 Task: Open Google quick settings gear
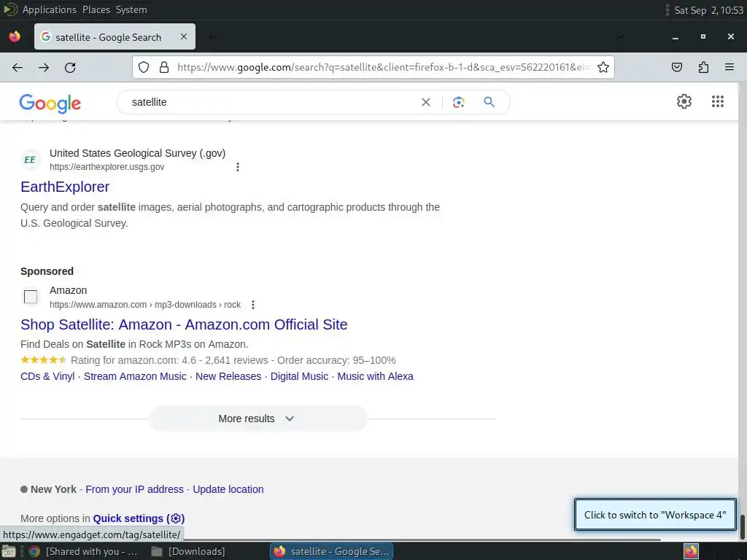click(684, 101)
